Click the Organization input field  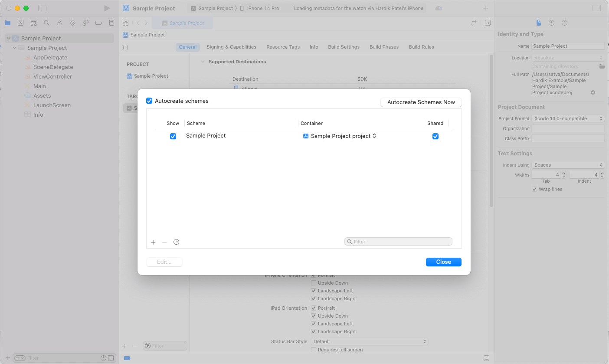tap(568, 128)
